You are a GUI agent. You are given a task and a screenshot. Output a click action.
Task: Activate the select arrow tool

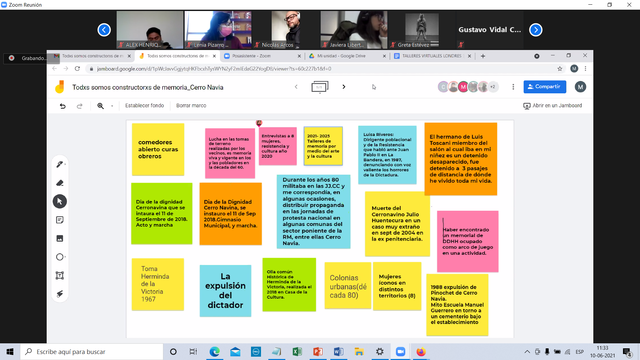coord(60,201)
